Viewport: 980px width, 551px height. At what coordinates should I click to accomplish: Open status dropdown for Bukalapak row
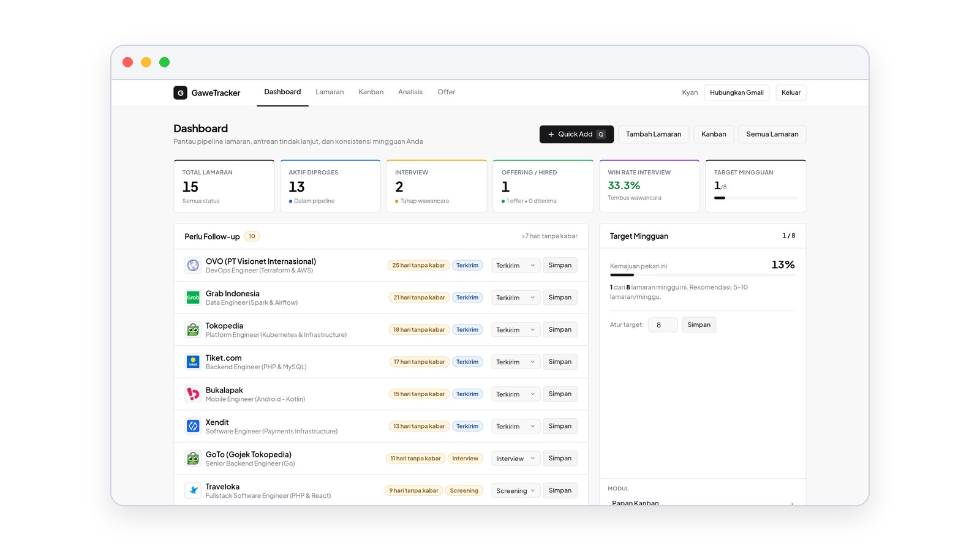[516, 394]
